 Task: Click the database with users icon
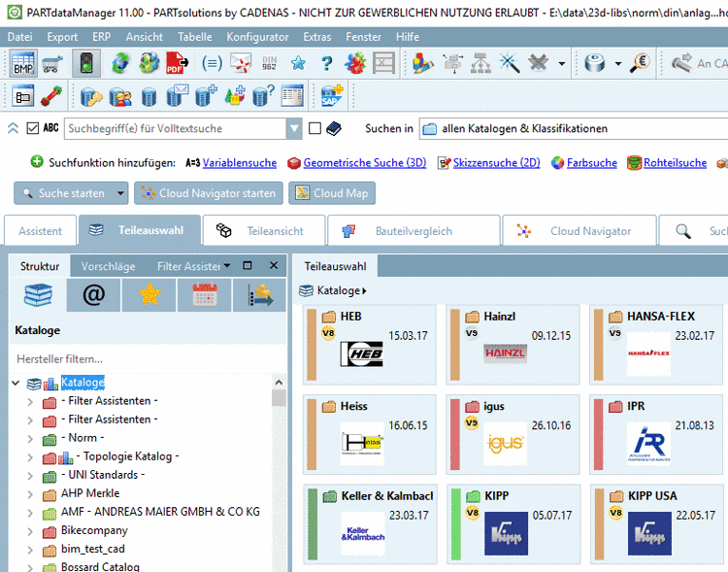point(120,97)
